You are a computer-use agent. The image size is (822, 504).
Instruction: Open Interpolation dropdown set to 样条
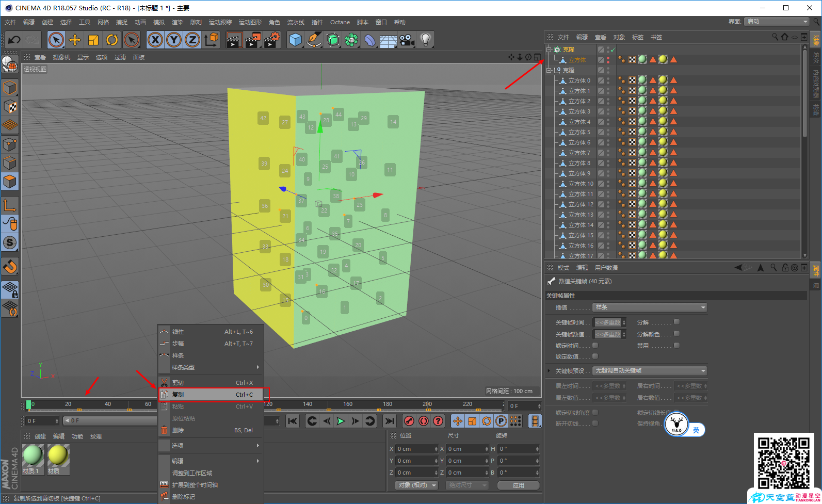coord(650,307)
